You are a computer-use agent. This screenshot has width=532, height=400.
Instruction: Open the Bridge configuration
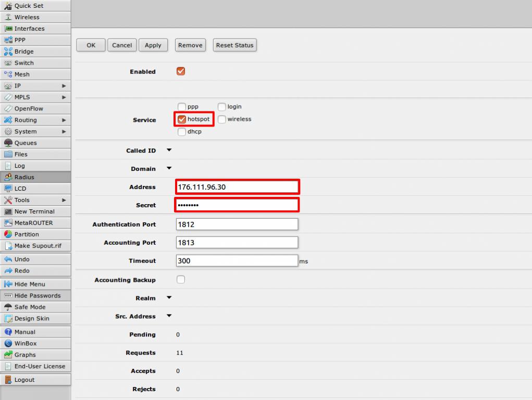click(23, 51)
